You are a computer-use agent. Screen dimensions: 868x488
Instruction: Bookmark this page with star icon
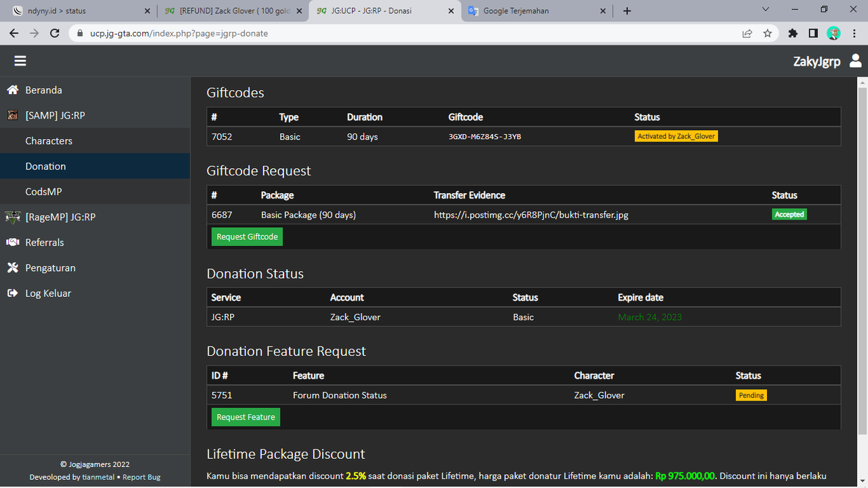(768, 33)
